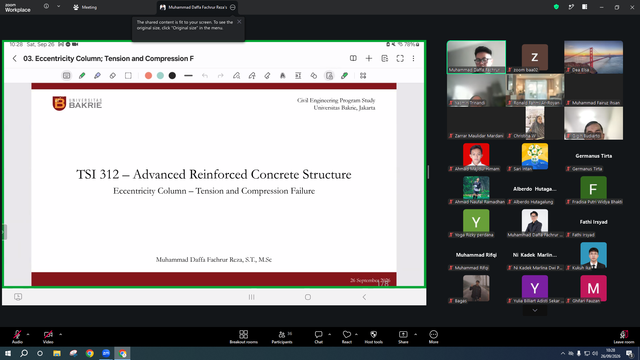Click the Share screen button
Screen dimensions: 640x360
[x=403, y=337]
